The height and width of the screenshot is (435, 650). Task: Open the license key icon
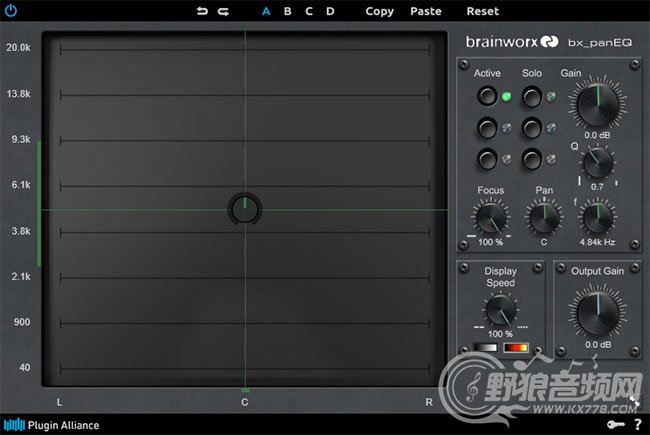(616, 425)
